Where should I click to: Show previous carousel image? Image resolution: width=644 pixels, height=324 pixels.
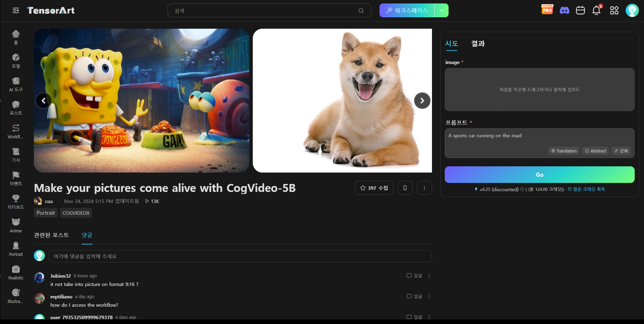click(x=44, y=101)
